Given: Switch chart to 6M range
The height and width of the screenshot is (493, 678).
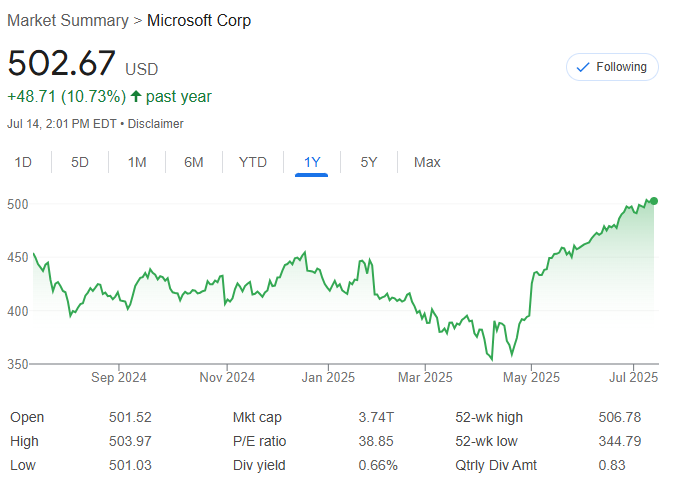Looking at the screenshot, I should (193, 162).
